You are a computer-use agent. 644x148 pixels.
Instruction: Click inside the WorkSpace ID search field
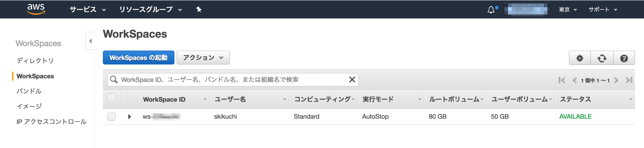(x=225, y=79)
